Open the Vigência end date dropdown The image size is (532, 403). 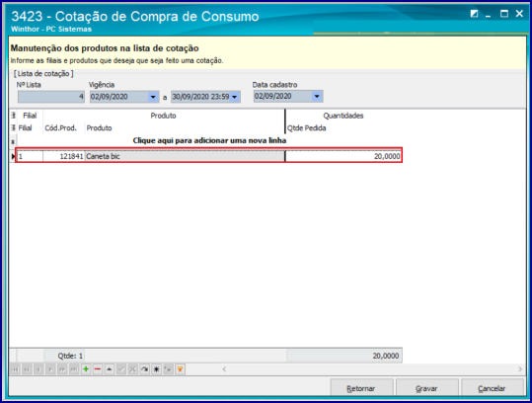235,97
